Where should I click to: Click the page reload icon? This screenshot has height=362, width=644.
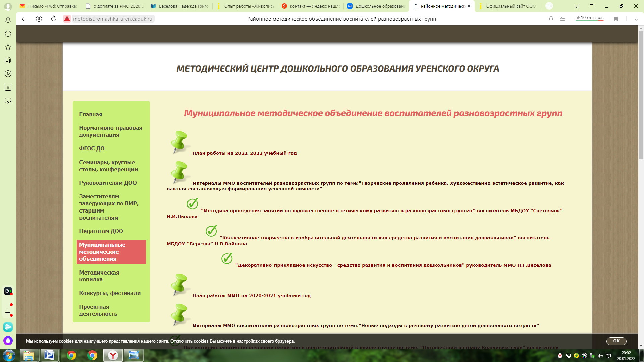coord(54,19)
